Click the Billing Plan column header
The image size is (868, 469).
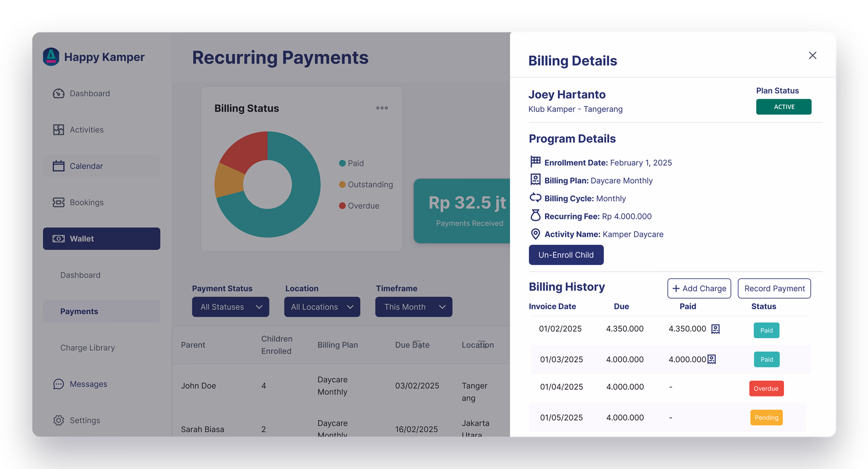pyautogui.click(x=338, y=345)
